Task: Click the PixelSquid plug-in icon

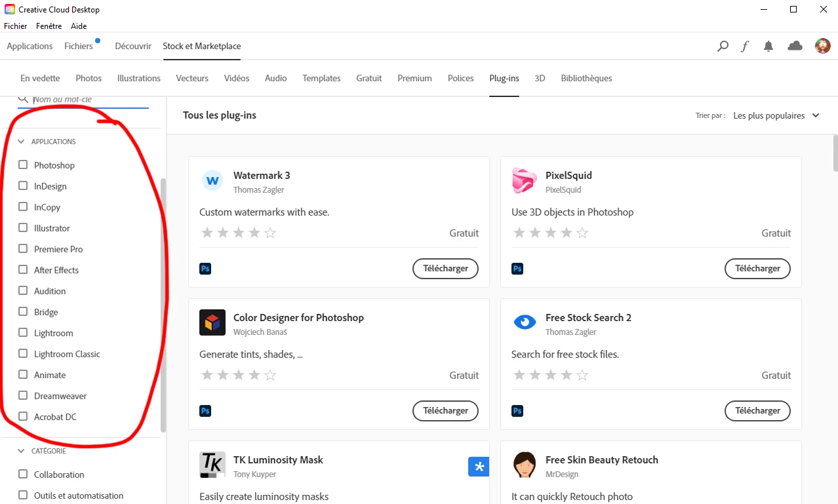Action: [x=525, y=180]
